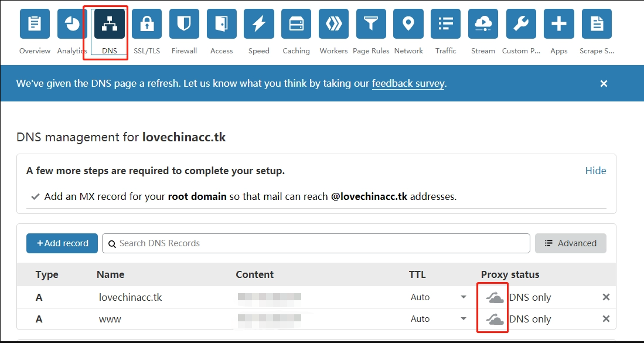Click the MX record setup step text
Viewport: 644px width, 343px height.
(250, 197)
